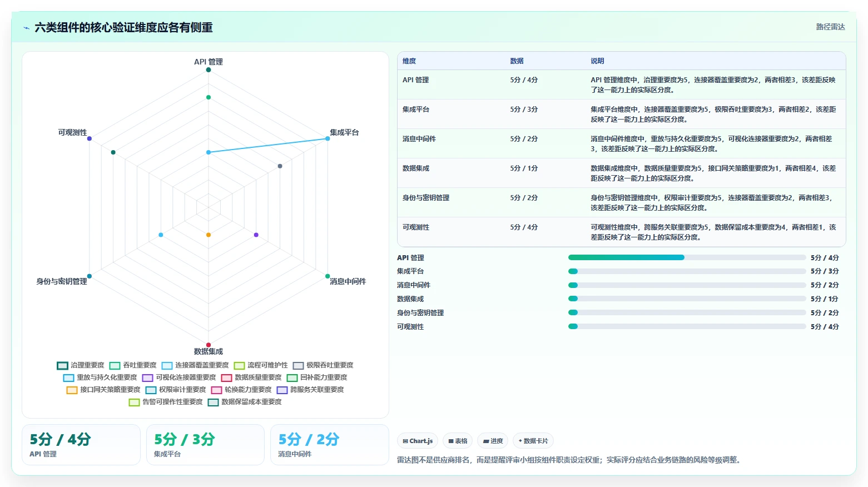Toggle 跨服务关联重要度 legend entry
The image size is (868, 487).
[x=310, y=390]
